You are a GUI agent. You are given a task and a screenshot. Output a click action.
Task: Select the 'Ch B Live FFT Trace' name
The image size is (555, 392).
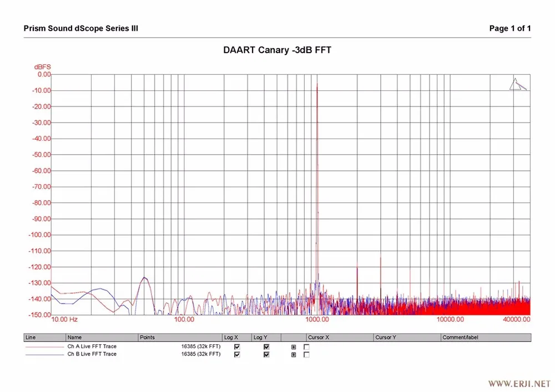[x=92, y=354]
